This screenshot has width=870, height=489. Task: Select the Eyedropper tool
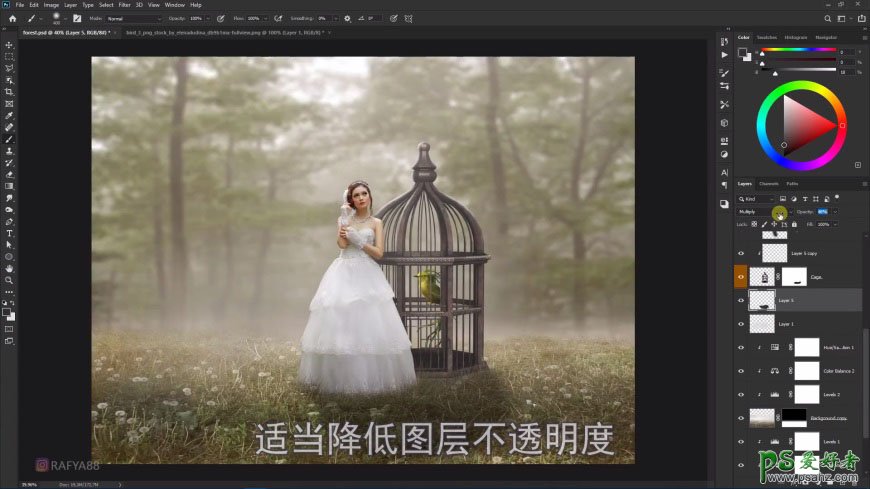[x=9, y=115]
